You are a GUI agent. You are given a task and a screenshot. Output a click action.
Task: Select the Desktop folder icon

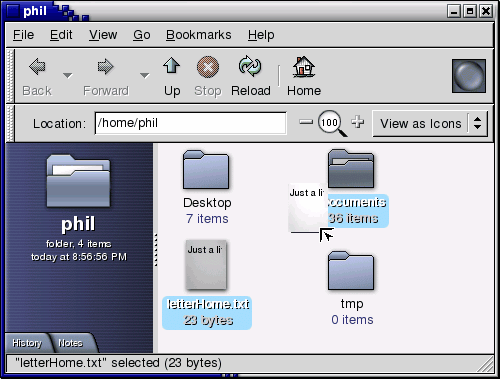coord(206,170)
